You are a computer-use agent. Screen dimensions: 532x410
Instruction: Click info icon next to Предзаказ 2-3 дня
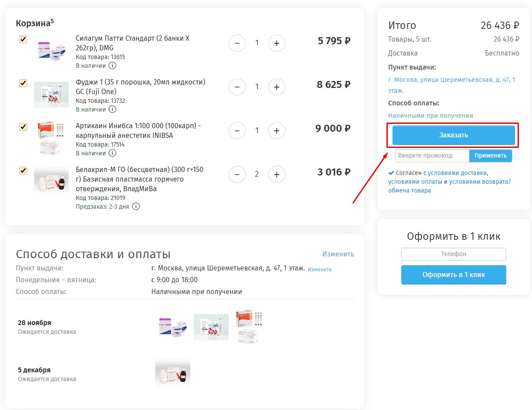[136, 207]
